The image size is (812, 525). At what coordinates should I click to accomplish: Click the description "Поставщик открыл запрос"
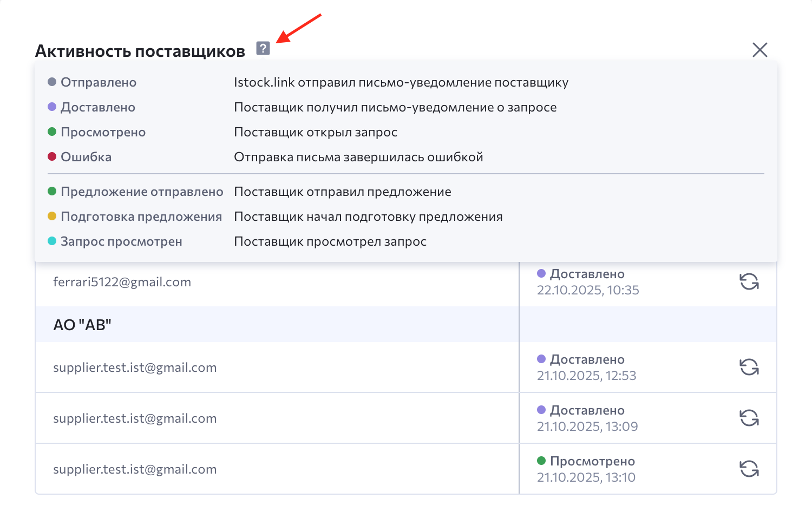[x=316, y=132]
